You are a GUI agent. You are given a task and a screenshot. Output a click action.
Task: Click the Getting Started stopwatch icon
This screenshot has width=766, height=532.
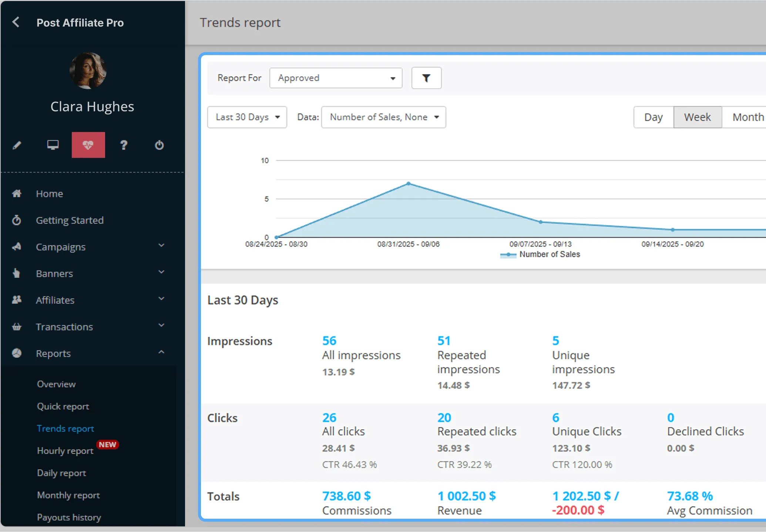(x=17, y=220)
